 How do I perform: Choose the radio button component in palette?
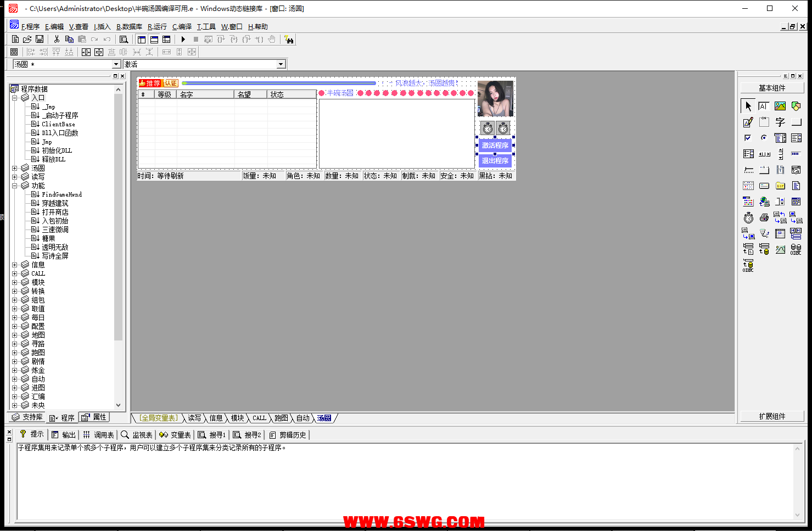coord(764,138)
